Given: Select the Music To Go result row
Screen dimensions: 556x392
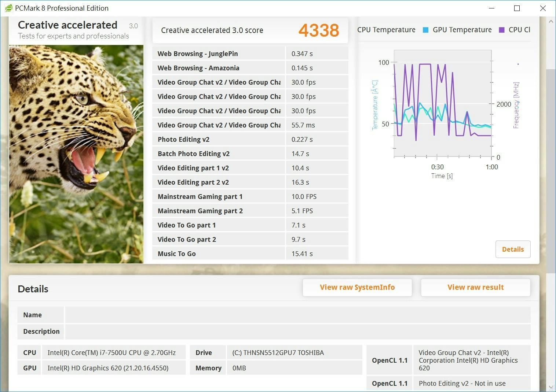Looking at the screenshot, I should pos(250,254).
